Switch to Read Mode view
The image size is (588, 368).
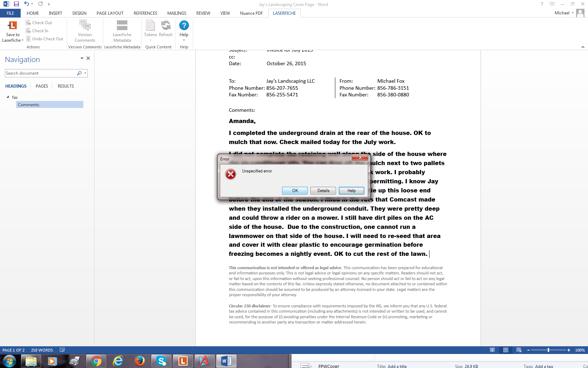click(x=492, y=350)
